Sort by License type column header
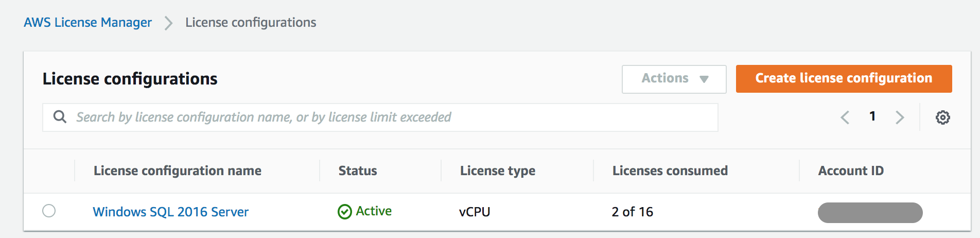The image size is (980, 238). click(497, 171)
